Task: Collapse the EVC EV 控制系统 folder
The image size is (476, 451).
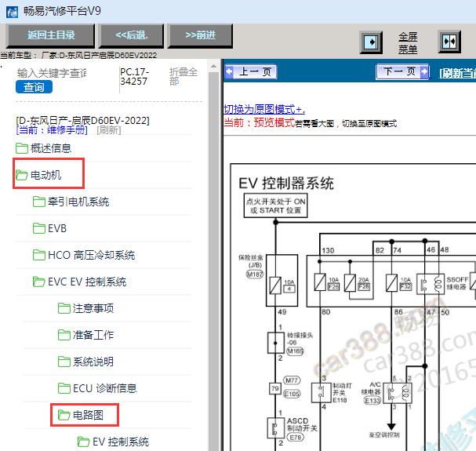Action: 79,282
